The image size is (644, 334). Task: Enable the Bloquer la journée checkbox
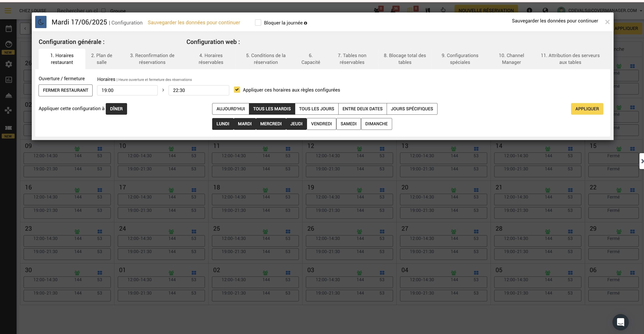pos(258,23)
